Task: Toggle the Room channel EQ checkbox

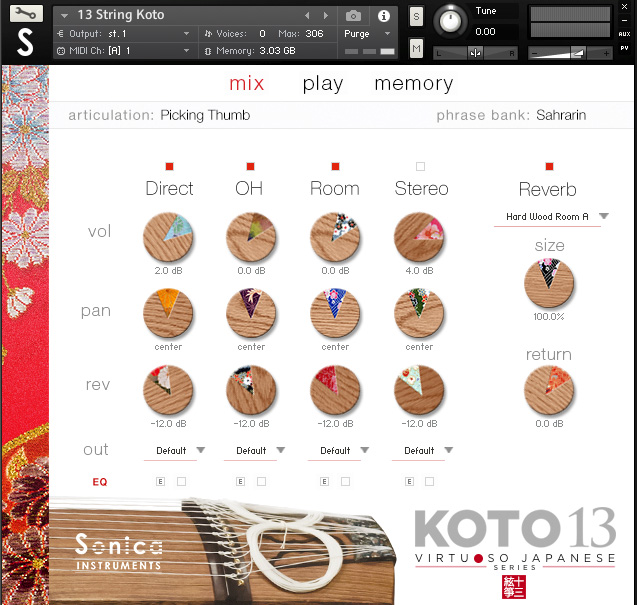Action: (345, 481)
